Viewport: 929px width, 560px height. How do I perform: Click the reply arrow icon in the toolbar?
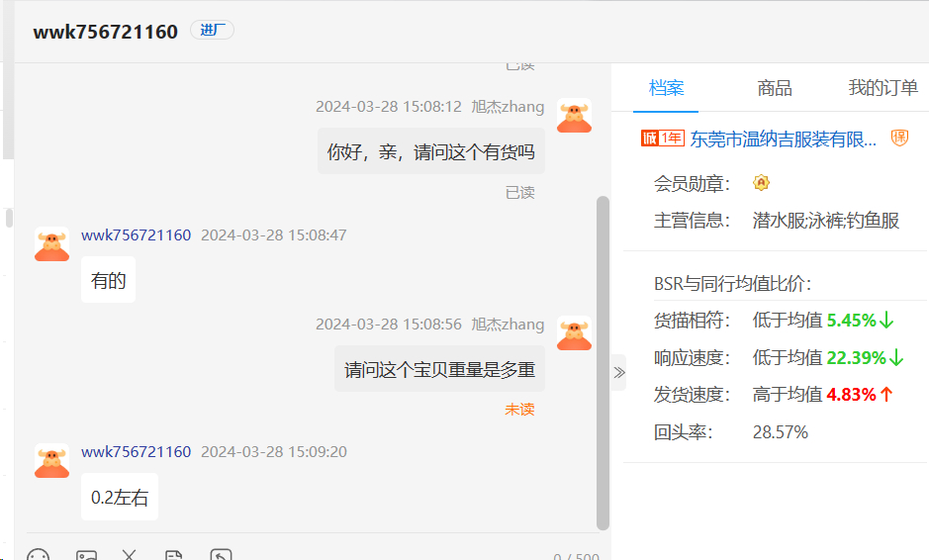tap(221, 555)
